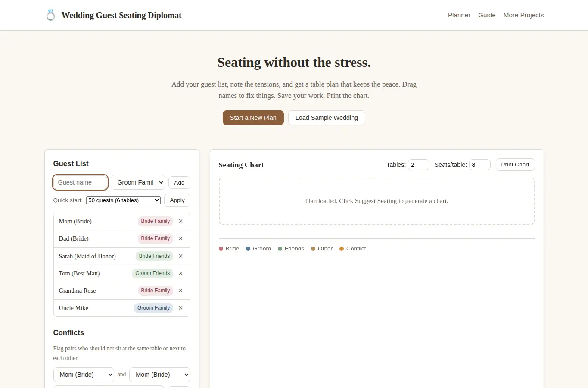Click the Bride Friends tag on Sarah
The image size is (588, 388).
click(154, 256)
